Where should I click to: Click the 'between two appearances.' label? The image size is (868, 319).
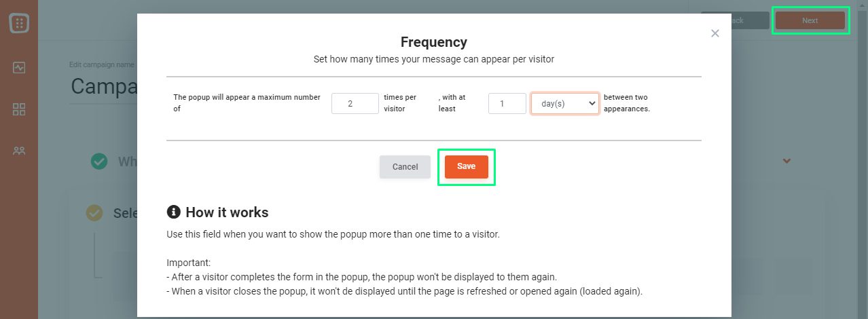click(627, 102)
